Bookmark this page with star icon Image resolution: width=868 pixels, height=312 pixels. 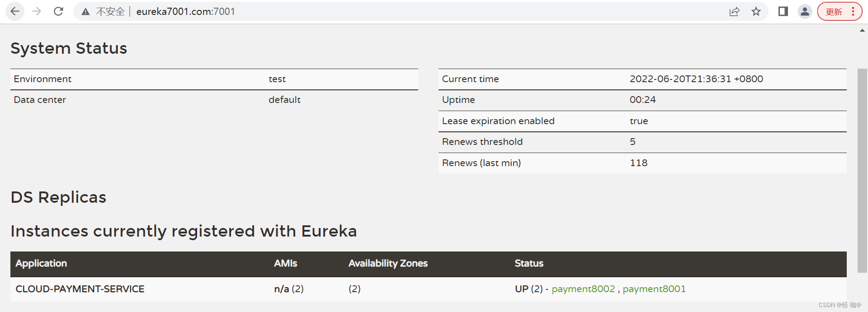coord(756,12)
